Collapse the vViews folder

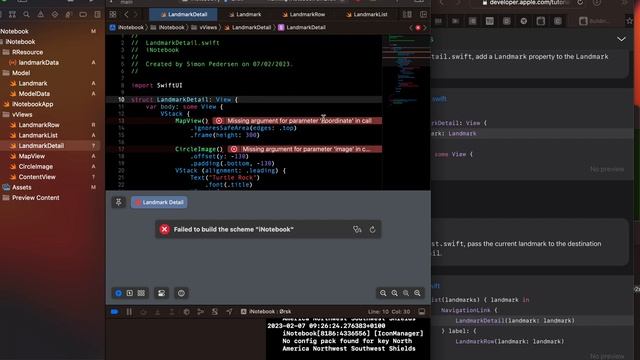(x=22, y=114)
